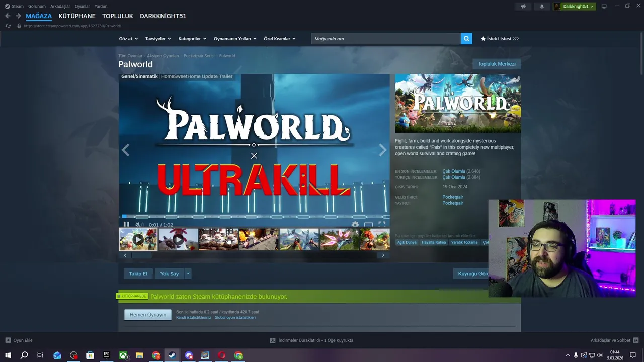Screen dimensions: 644x362
Task: Open video player settings gear
Action: click(355, 224)
